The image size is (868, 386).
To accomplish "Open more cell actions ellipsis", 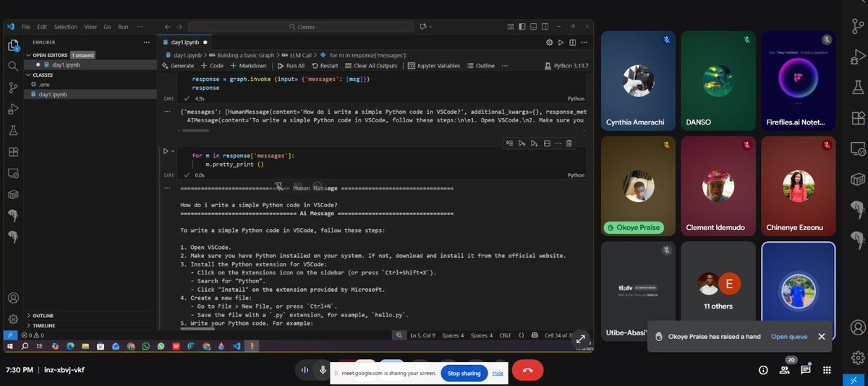I will pos(558,143).
